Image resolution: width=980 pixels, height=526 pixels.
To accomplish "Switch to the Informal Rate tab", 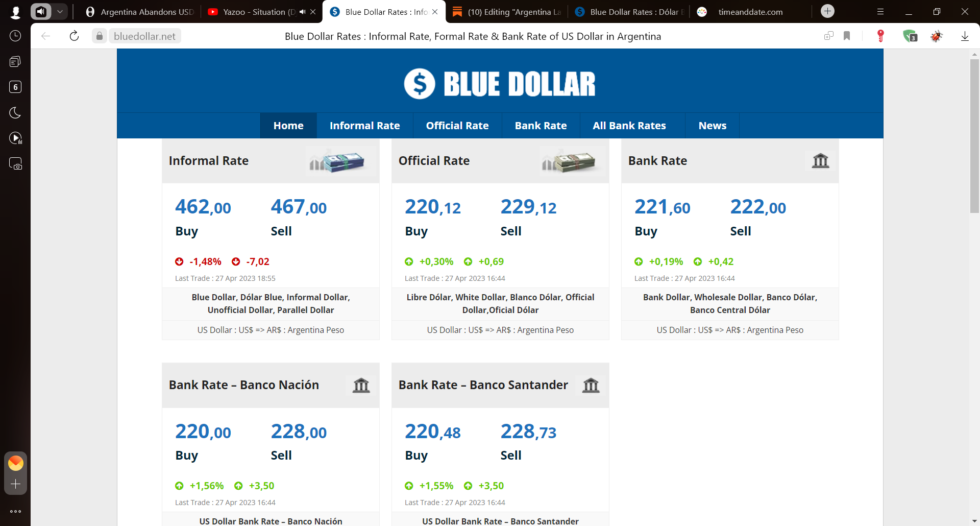I will pos(365,125).
